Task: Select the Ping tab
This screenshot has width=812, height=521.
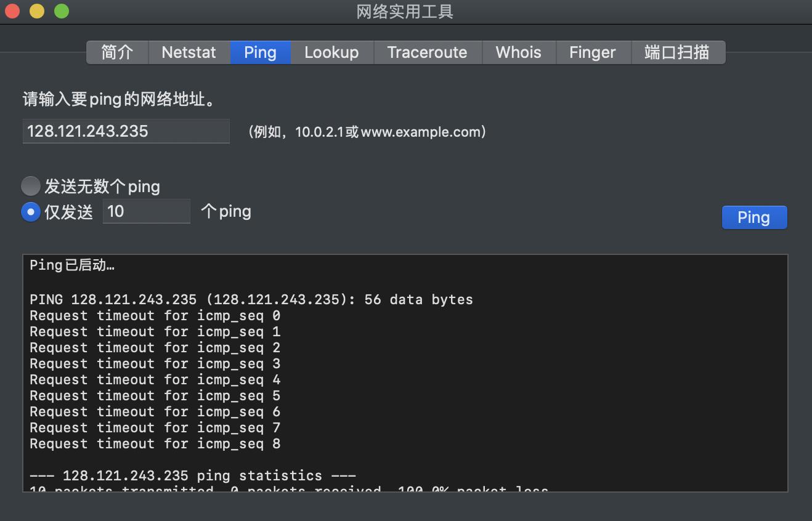Action: click(260, 52)
